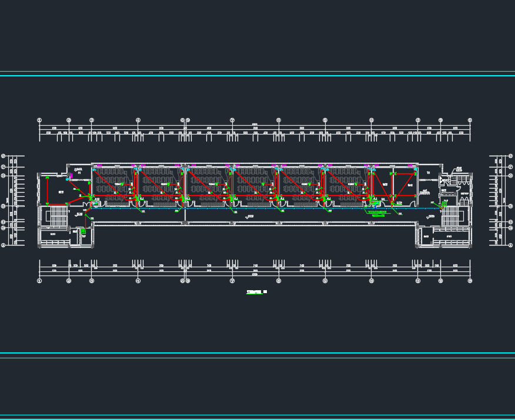Click the drawing title text below the plan
Screen dimensions: 515x420
[x=256, y=291]
